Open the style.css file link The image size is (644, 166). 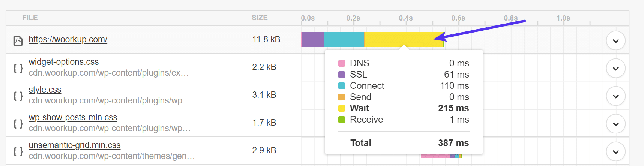(45, 90)
